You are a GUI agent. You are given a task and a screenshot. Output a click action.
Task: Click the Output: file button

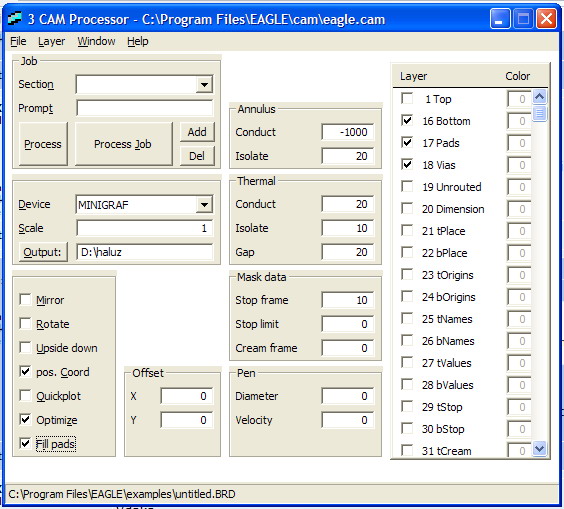(x=43, y=252)
